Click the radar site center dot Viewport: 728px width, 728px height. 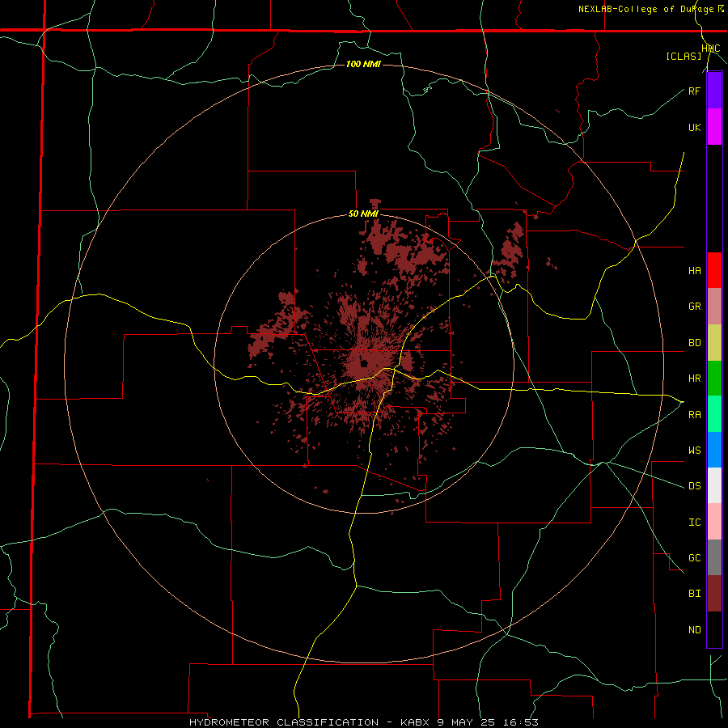click(x=366, y=363)
